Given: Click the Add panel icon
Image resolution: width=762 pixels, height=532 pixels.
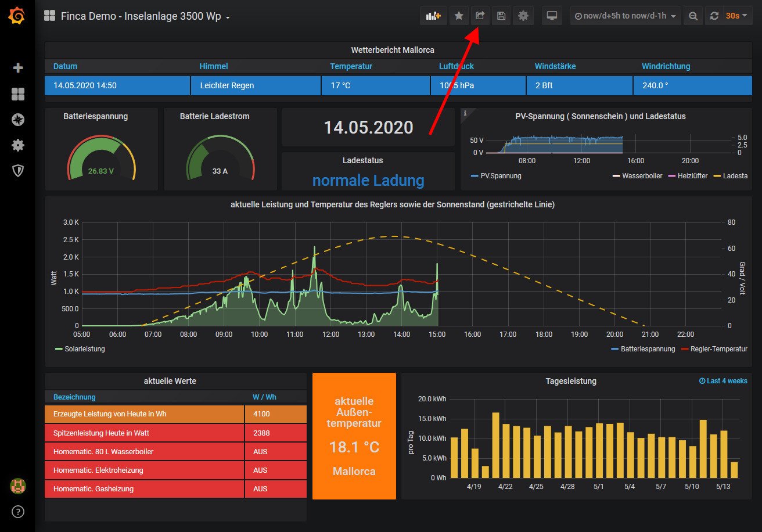Looking at the screenshot, I should [x=433, y=16].
